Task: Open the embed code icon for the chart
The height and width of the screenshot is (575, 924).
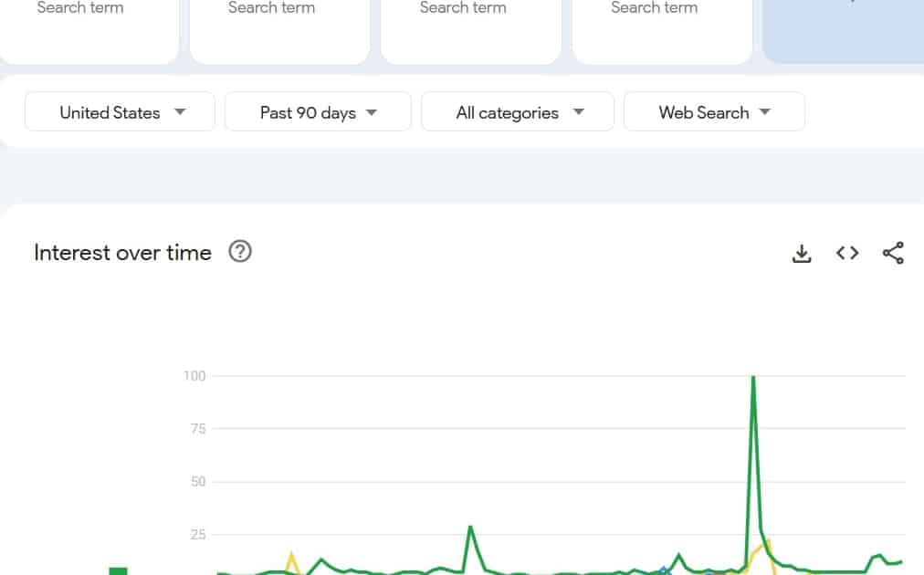Action: 847,254
